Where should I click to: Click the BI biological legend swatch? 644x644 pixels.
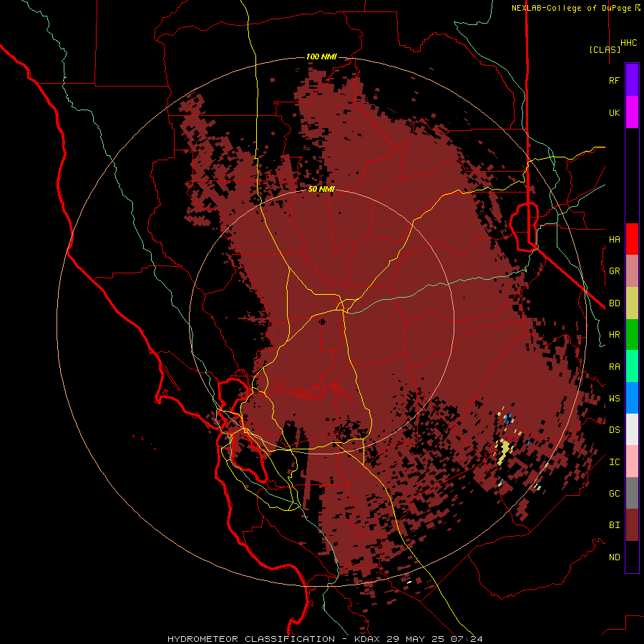click(x=632, y=525)
